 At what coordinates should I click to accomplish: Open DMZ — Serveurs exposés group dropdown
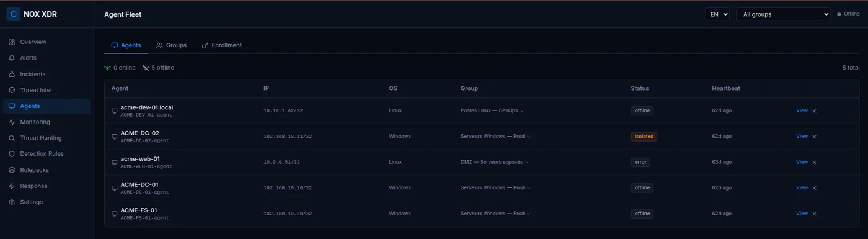tap(495, 162)
